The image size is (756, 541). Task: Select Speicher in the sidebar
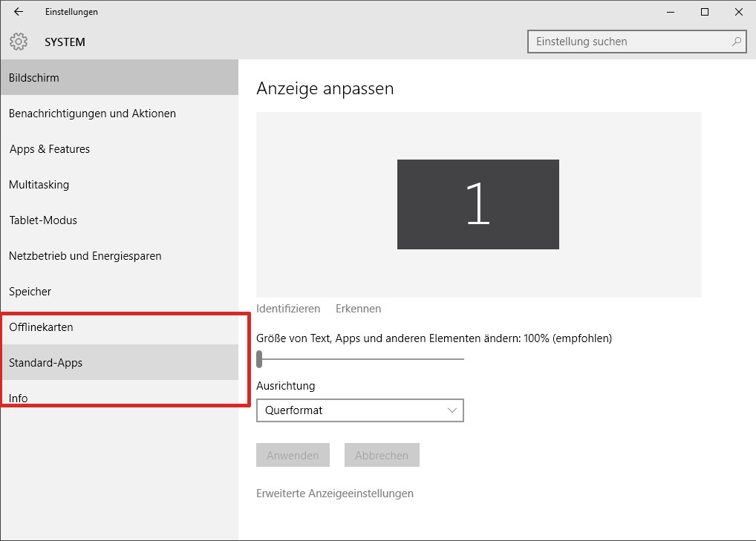tap(119, 292)
